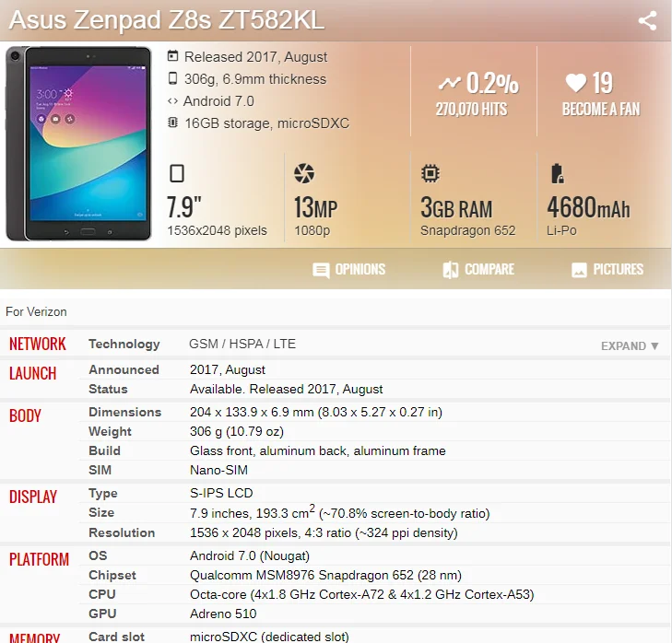Click the Status spec label

point(108,389)
